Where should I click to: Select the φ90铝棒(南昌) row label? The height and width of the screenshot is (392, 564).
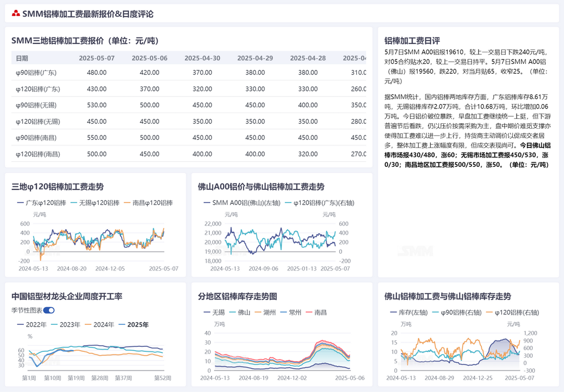[36, 138]
